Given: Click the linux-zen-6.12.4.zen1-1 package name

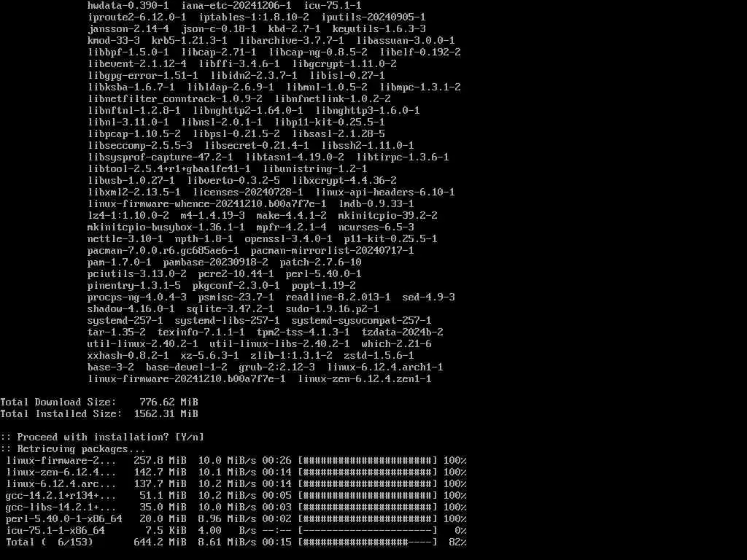Looking at the screenshot, I should 365,378.
